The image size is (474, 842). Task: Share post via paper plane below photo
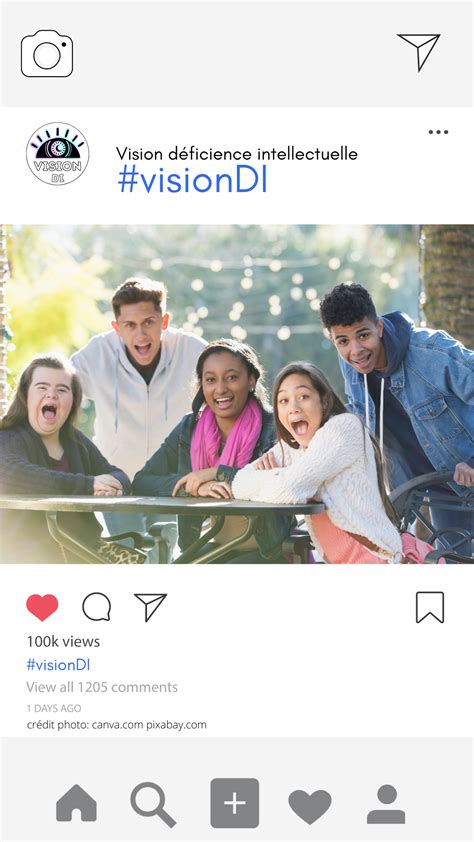[x=150, y=607]
